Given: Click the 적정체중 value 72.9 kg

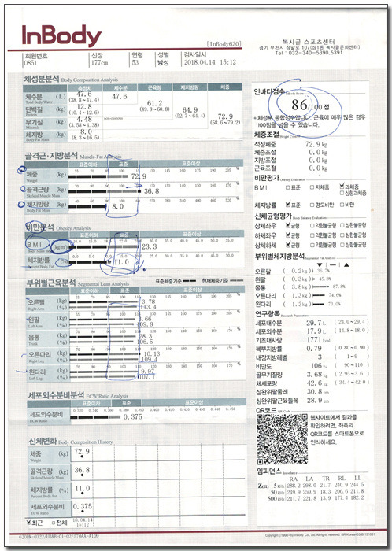Looking at the screenshot, I should (x=316, y=144).
